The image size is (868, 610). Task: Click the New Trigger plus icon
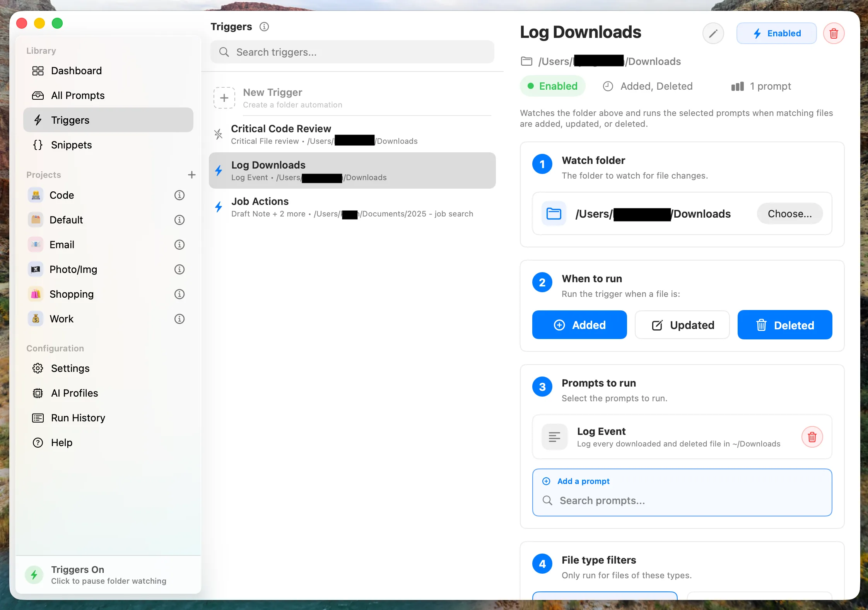click(224, 98)
